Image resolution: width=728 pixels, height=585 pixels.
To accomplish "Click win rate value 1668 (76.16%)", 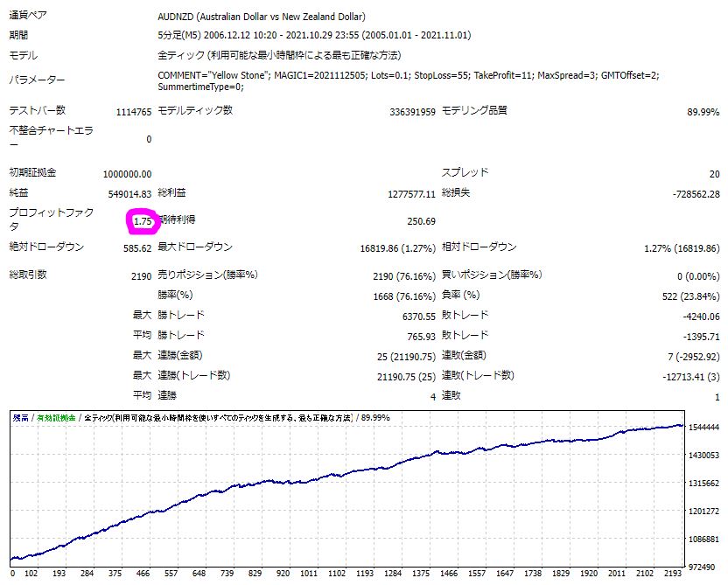I will (x=404, y=296).
